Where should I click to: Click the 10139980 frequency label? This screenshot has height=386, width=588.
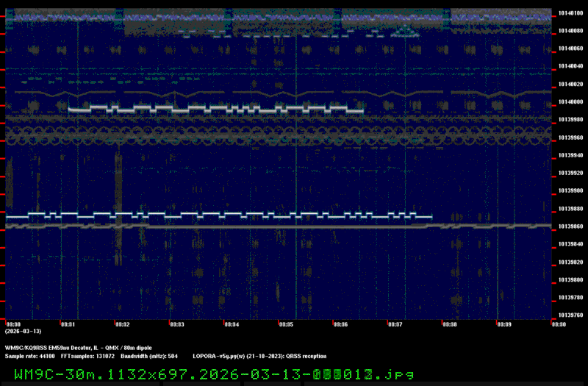tap(570, 119)
